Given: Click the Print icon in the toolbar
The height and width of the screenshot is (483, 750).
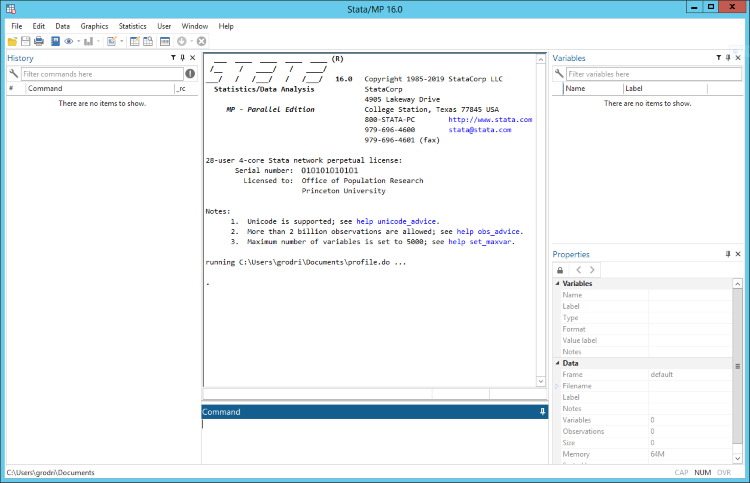Looking at the screenshot, I should [x=39, y=42].
